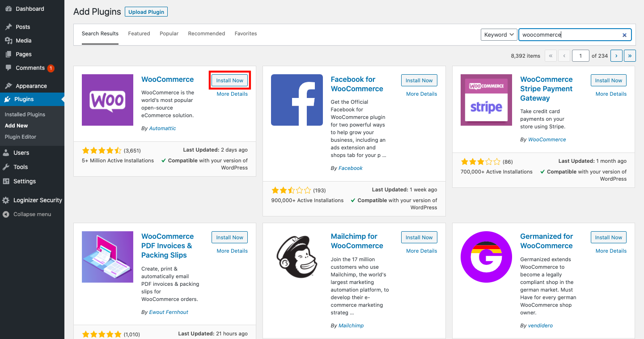The image size is (644, 339).
Task: Open More Details for Germanized for WooCommerce
Action: pyautogui.click(x=611, y=251)
